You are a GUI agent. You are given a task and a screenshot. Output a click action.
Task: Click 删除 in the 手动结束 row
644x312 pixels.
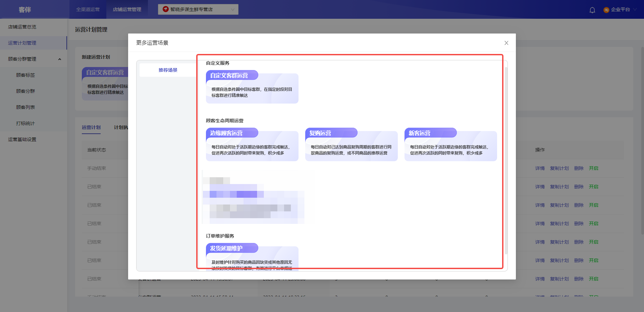579,168
